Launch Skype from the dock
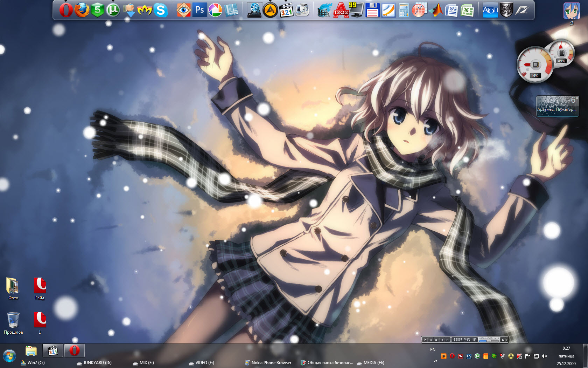The height and width of the screenshot is (368, 588). click(161, 10)
